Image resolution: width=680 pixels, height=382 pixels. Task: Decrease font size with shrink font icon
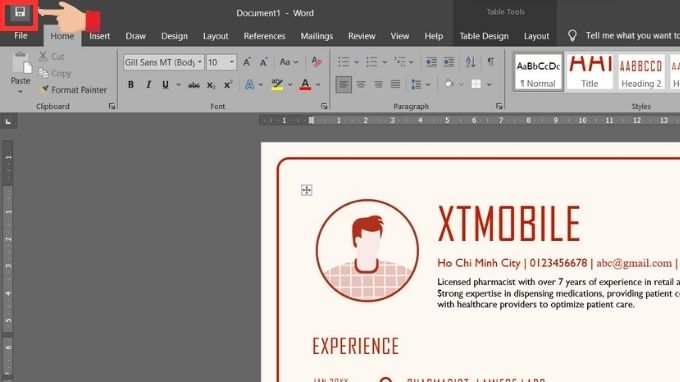point(263,62)
